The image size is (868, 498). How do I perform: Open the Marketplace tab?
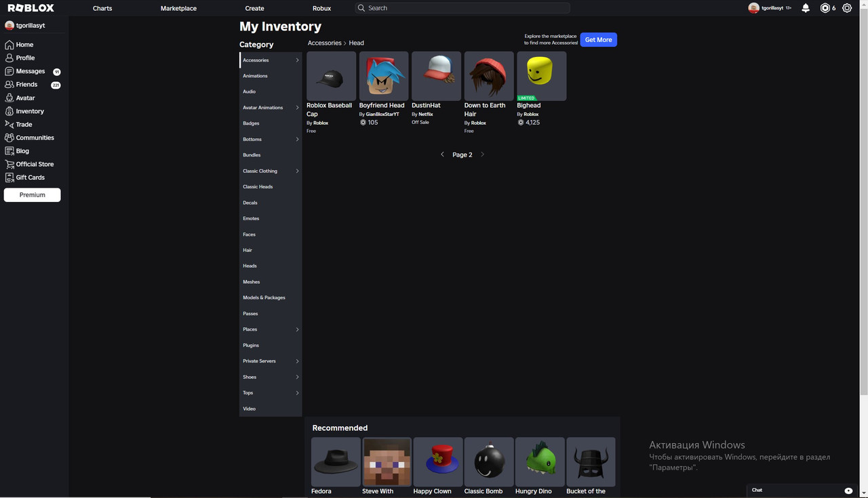[x=178, y=8]
